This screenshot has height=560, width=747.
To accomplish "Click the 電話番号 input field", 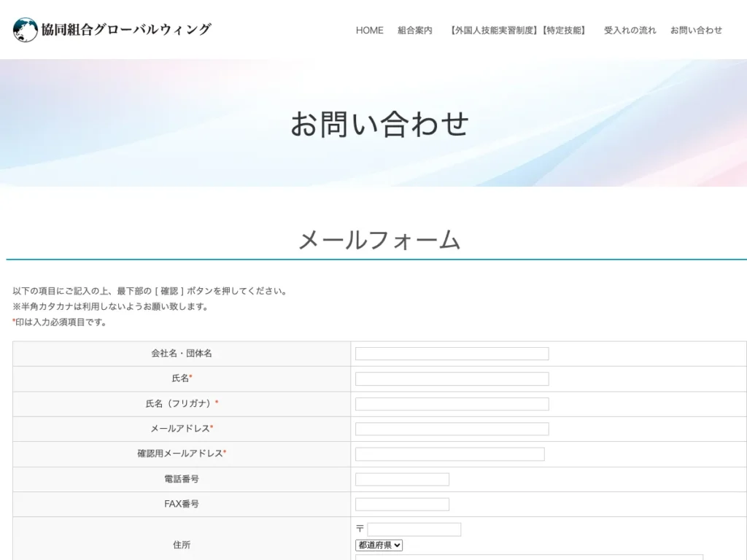I will click(x=402, y=480).
